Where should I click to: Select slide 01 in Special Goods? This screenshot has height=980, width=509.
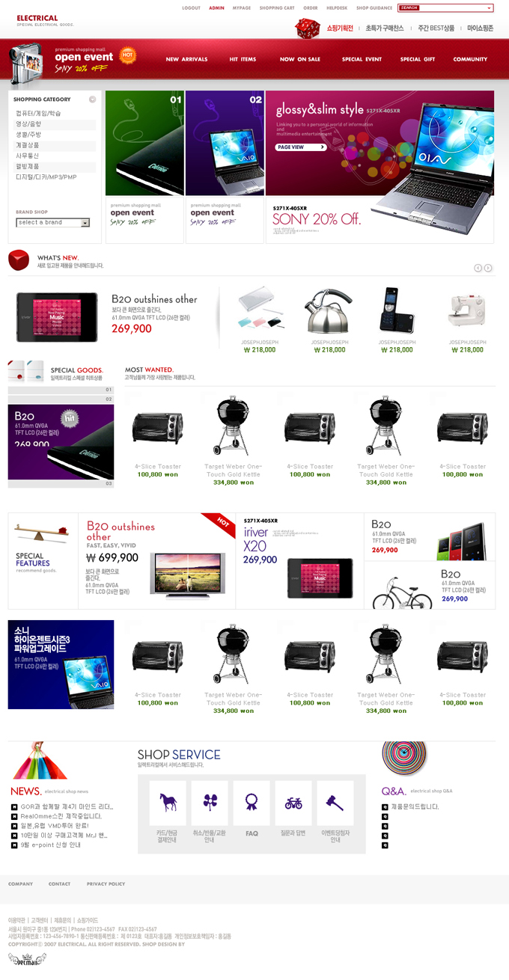tap(61, 390)
